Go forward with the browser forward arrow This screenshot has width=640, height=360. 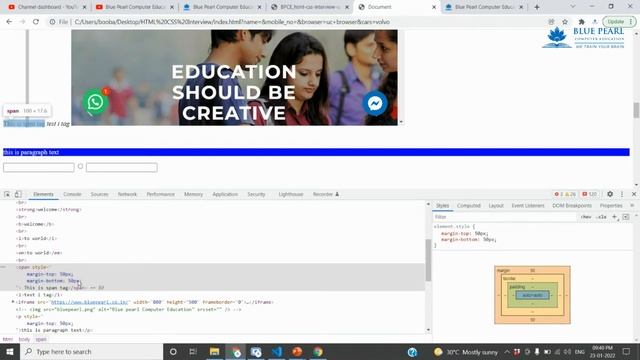coord(22,22)
